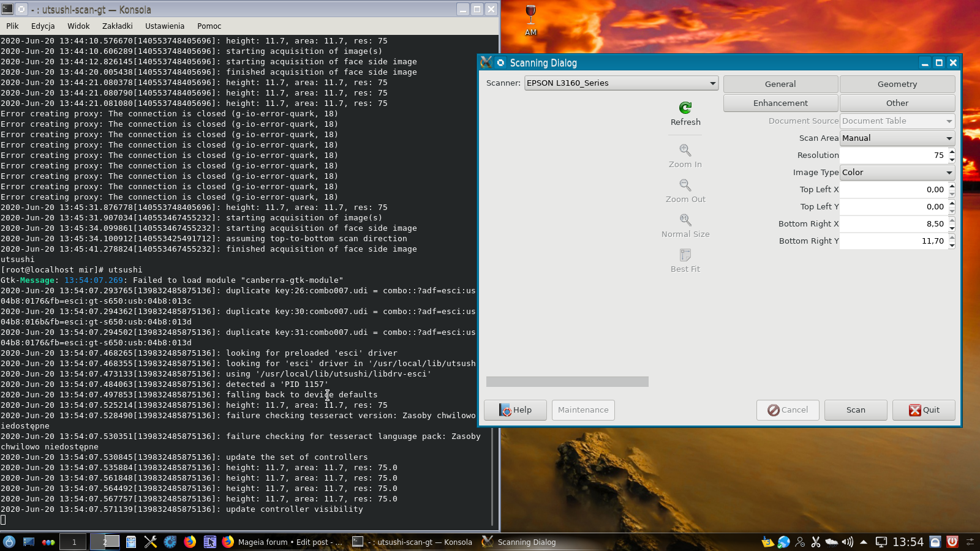Open the Mageia application launcher menu
Screen dimensions: 980x551
tap(9, 542)
